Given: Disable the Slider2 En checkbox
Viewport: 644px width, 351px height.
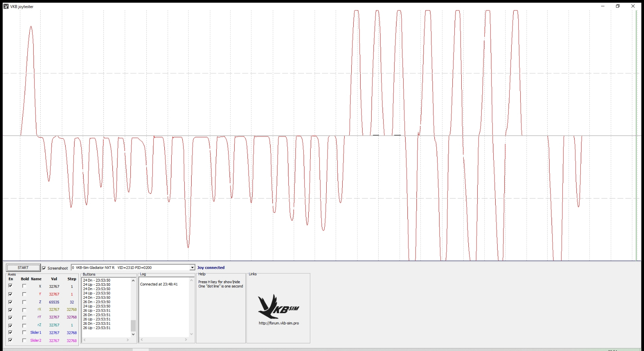Looking at the screenshot, I should (x=11, y=340).
